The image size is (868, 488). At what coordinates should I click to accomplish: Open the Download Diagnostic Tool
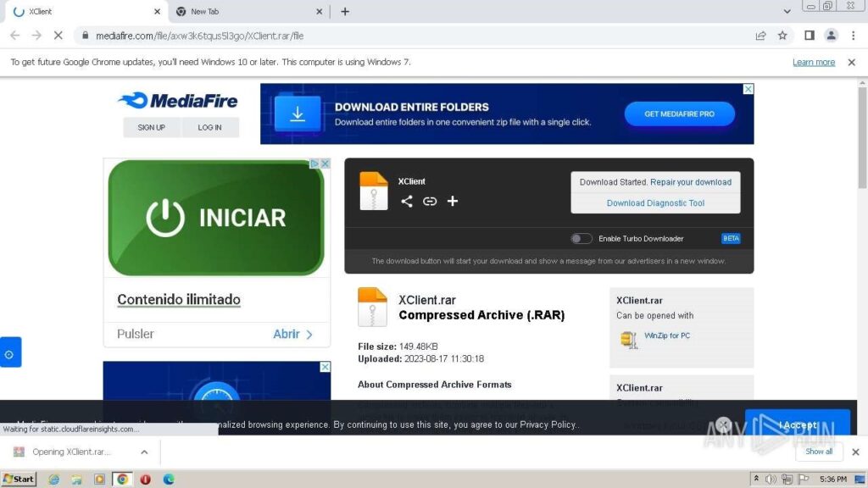coord(655,202)
